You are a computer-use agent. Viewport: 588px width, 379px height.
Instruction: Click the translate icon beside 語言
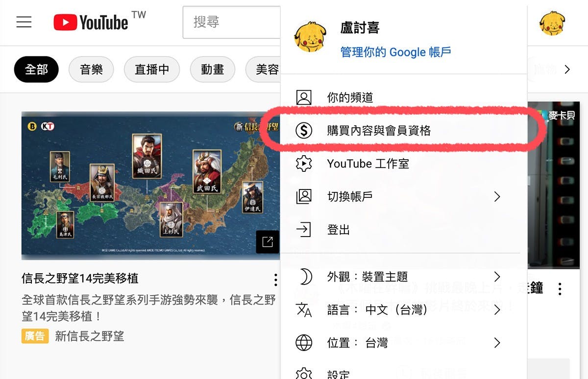(304, 309)
